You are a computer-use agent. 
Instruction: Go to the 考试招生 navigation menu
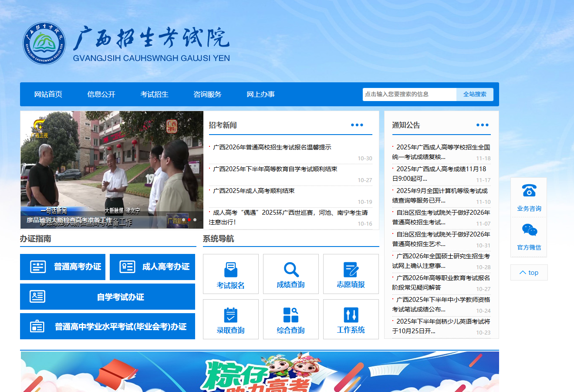(x=155, y=95)
